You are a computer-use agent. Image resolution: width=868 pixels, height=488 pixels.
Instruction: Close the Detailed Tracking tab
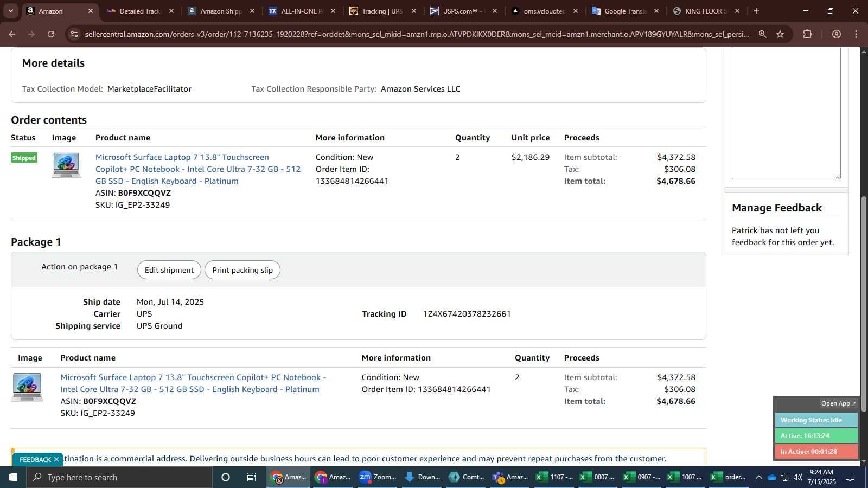coord(171,11)
